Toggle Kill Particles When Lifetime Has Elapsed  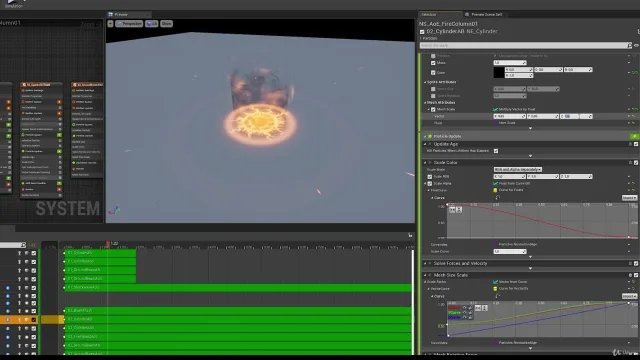(496, 151)
